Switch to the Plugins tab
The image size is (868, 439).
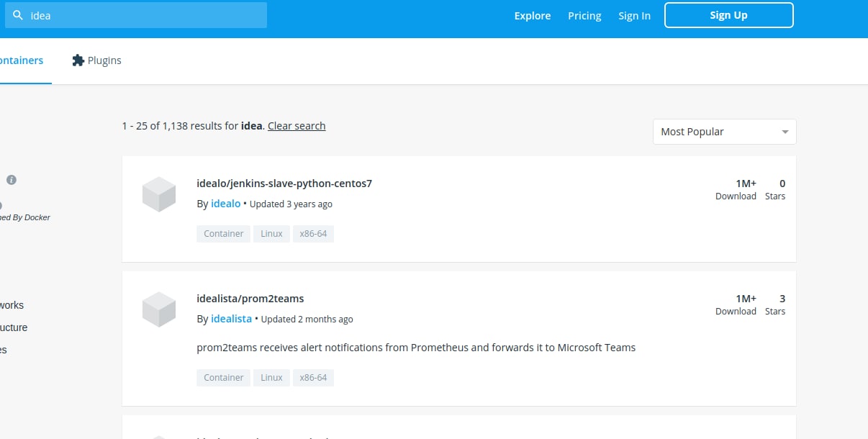[96, 60]
